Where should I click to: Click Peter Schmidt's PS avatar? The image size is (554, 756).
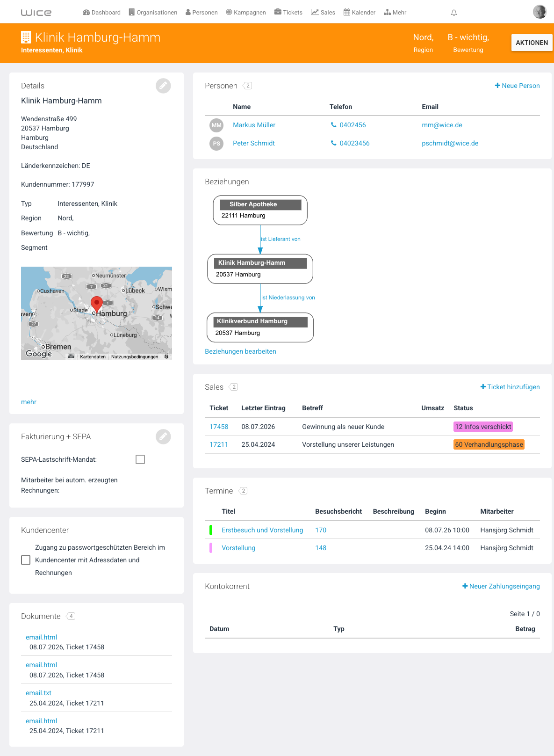click(x=216, y=143)
